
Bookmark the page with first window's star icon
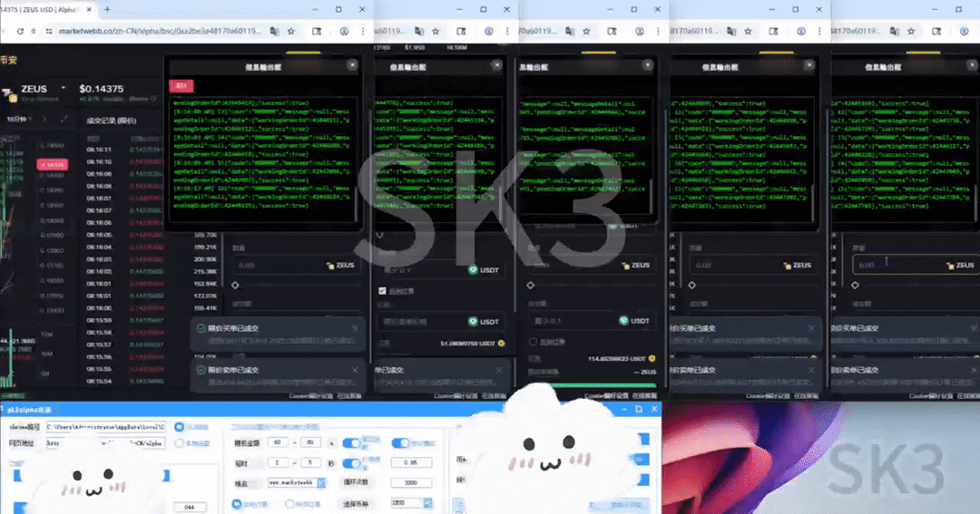tap(291, 31)
